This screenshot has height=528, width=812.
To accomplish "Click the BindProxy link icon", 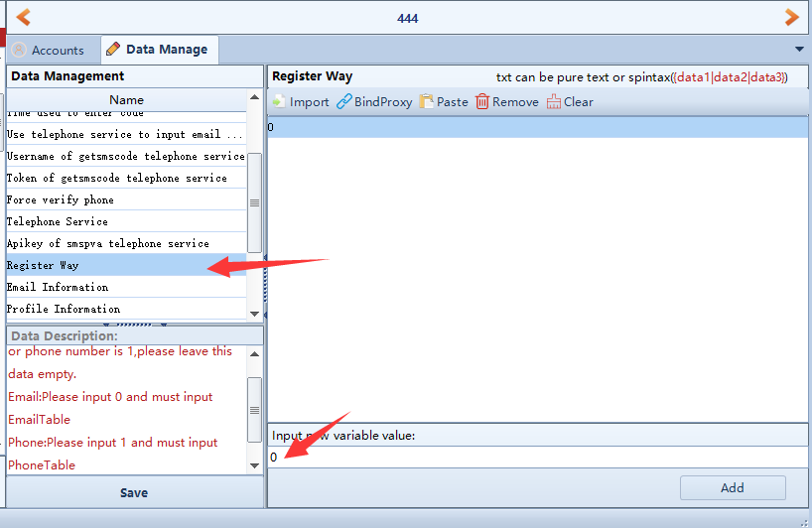I will pyautogui.click(x=344, y=101).
